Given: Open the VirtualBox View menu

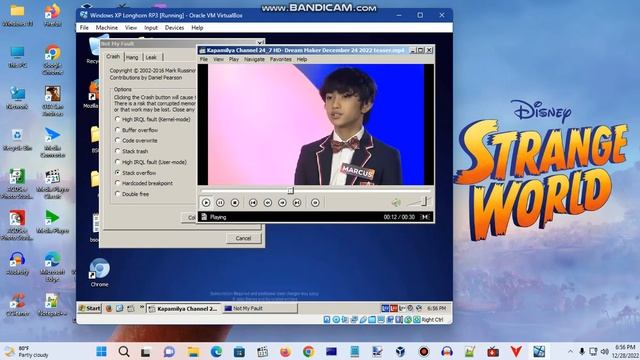Looking at the screenshot, I should (x=131, y=27).
